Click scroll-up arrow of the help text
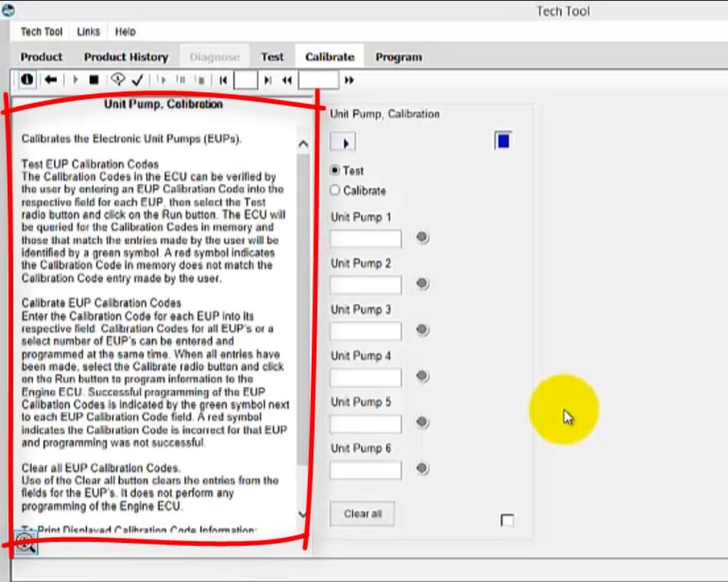The image size is (728, 582). point(303,144)
